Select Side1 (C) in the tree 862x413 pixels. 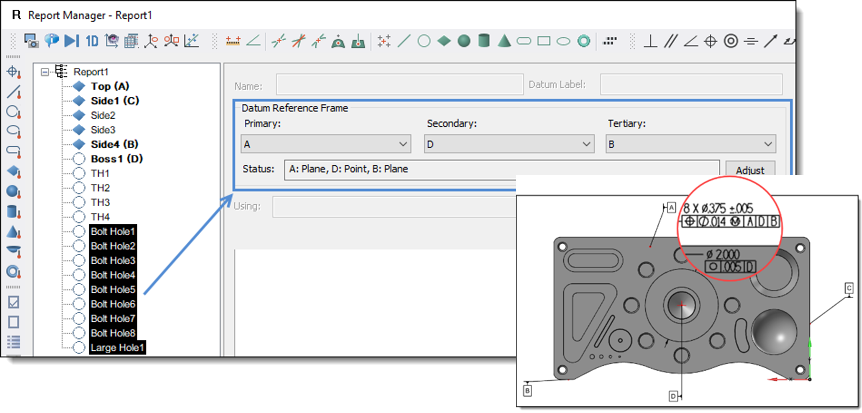click(115, 101)
